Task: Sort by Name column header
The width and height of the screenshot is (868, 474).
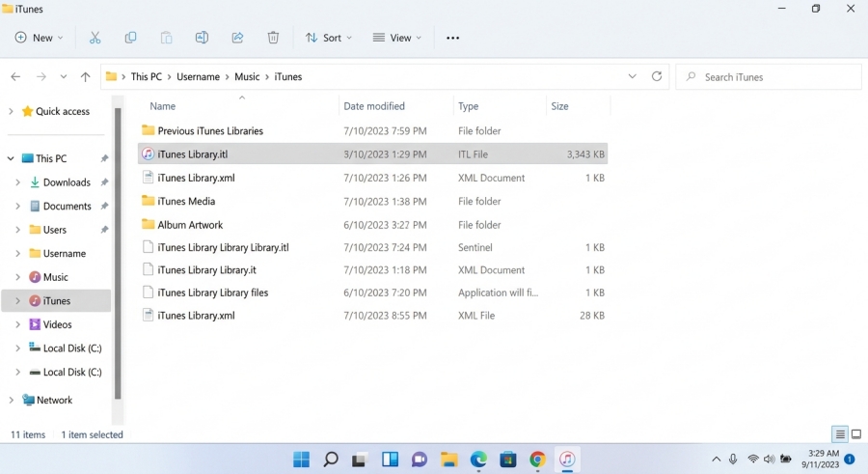Action: tap(162, 106)
